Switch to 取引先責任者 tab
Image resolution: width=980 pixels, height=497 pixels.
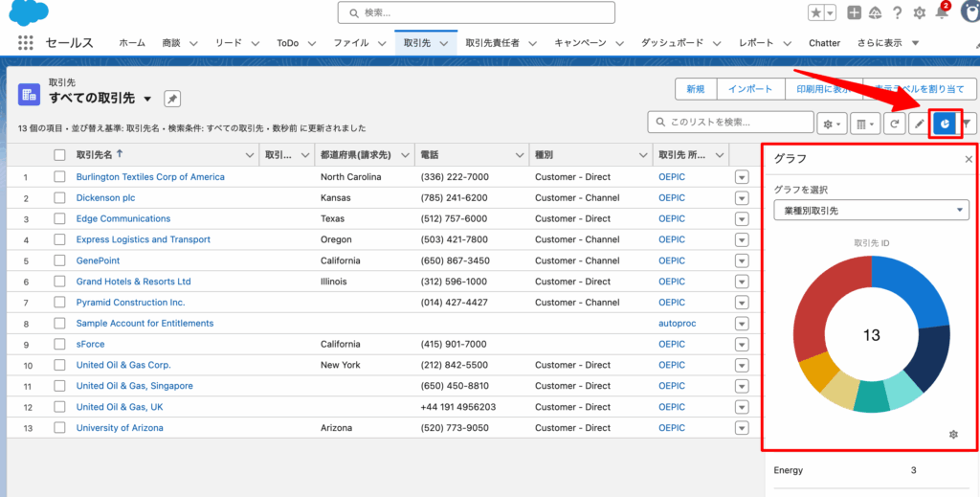493,43
